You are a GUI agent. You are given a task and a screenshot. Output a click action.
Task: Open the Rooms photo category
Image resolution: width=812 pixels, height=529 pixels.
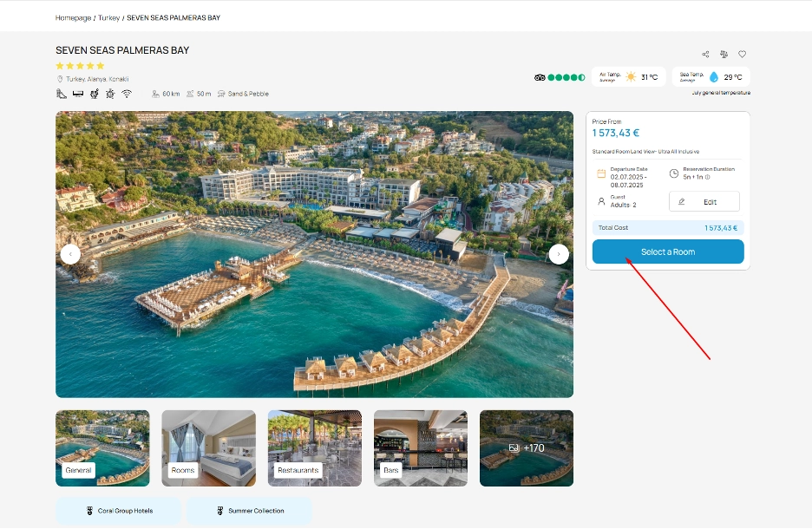(208, 447)
